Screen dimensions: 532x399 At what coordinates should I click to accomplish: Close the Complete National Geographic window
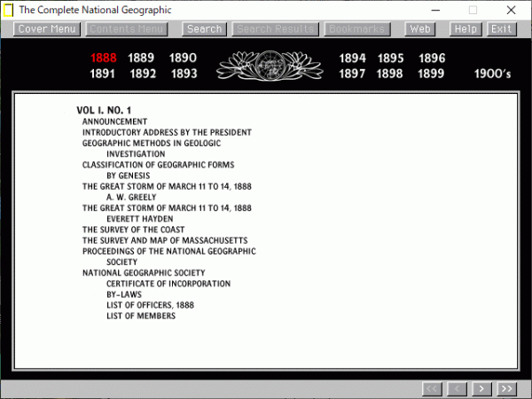511,10
